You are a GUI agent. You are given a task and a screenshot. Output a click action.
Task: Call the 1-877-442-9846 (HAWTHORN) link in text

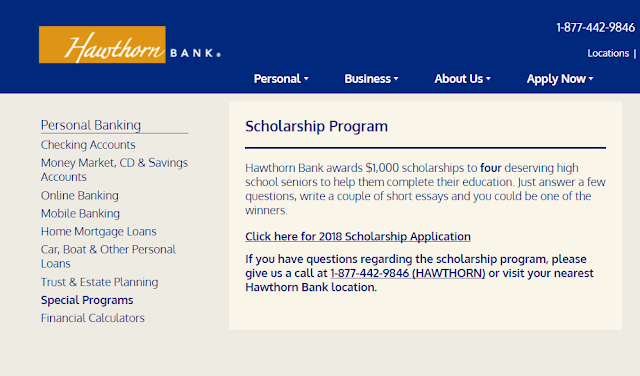(407, 273)
